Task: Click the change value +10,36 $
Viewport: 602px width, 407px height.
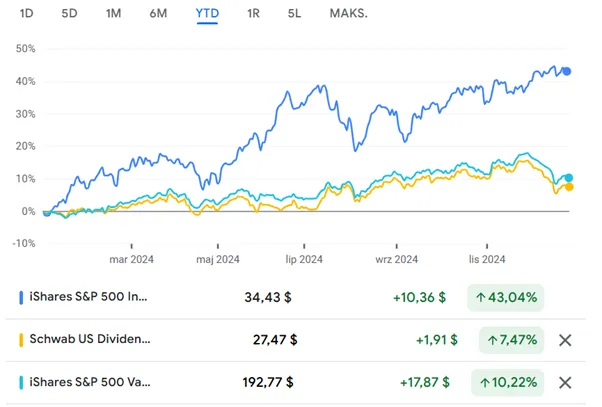Action: pos(419,298)
